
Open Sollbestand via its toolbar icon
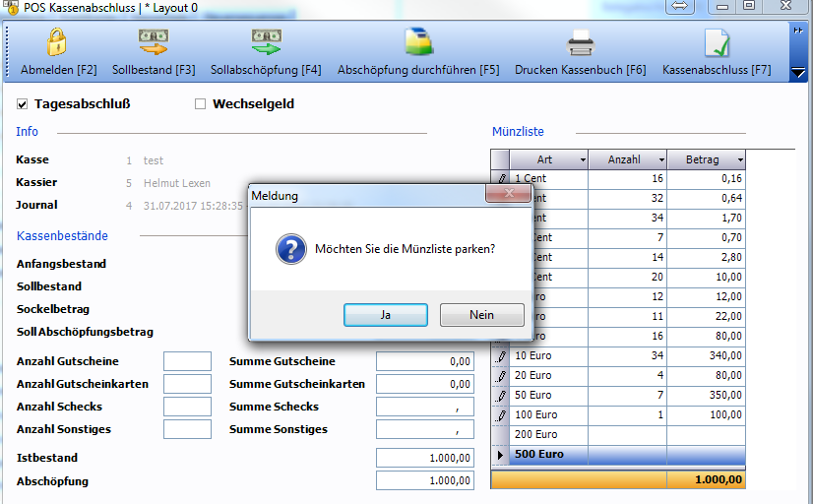(153, 44)
